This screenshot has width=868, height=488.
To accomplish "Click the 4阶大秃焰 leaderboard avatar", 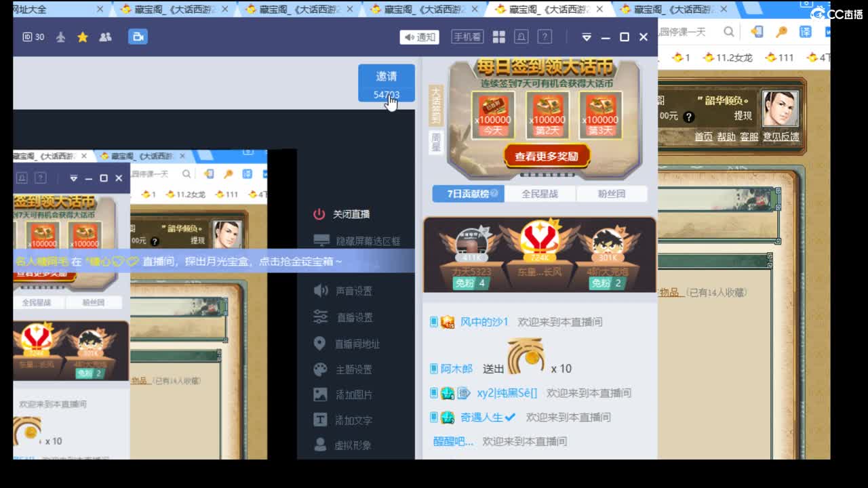I will (607, 243).
